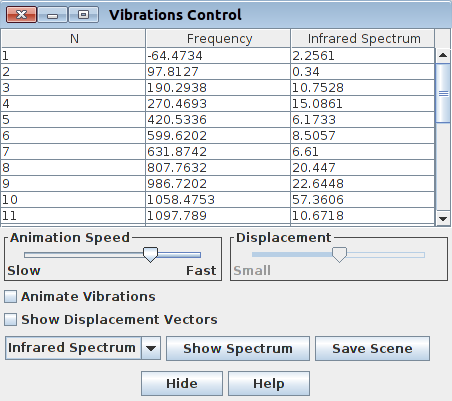Close the Vibrations Control window
The image size is (452, 401).
pos(21,15)
